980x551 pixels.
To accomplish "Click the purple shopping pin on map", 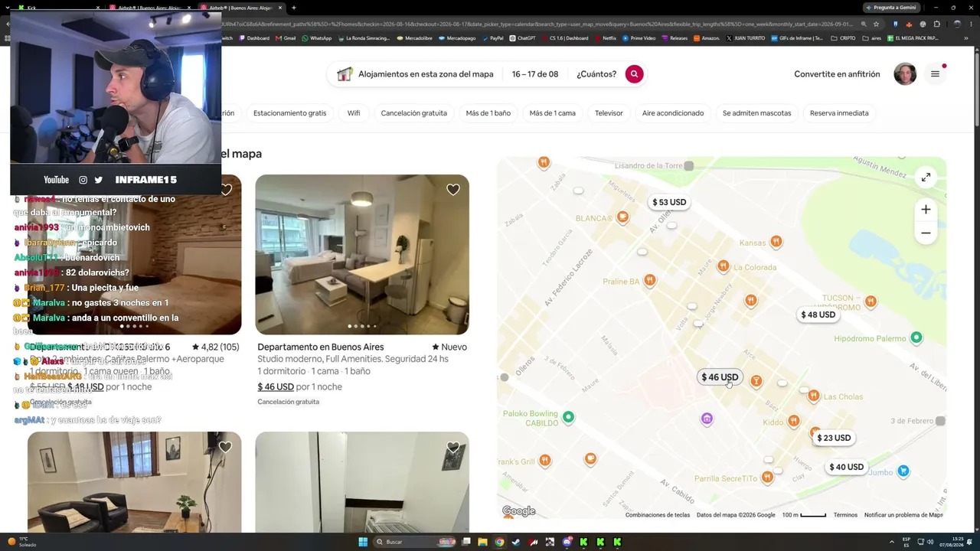I will (707, 419).
